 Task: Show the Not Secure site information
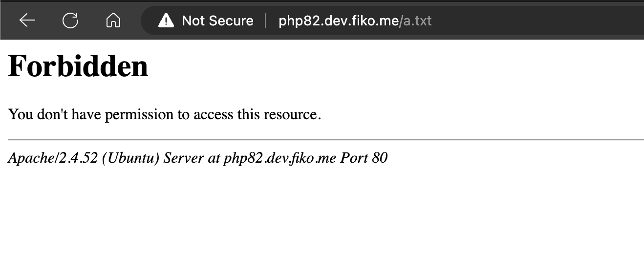[x=217, y=21]
